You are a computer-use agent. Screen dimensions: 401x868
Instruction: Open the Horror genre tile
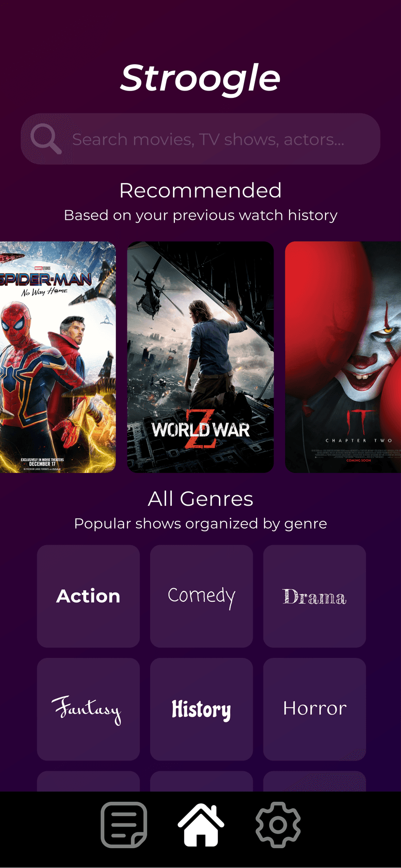coord(314,709)
